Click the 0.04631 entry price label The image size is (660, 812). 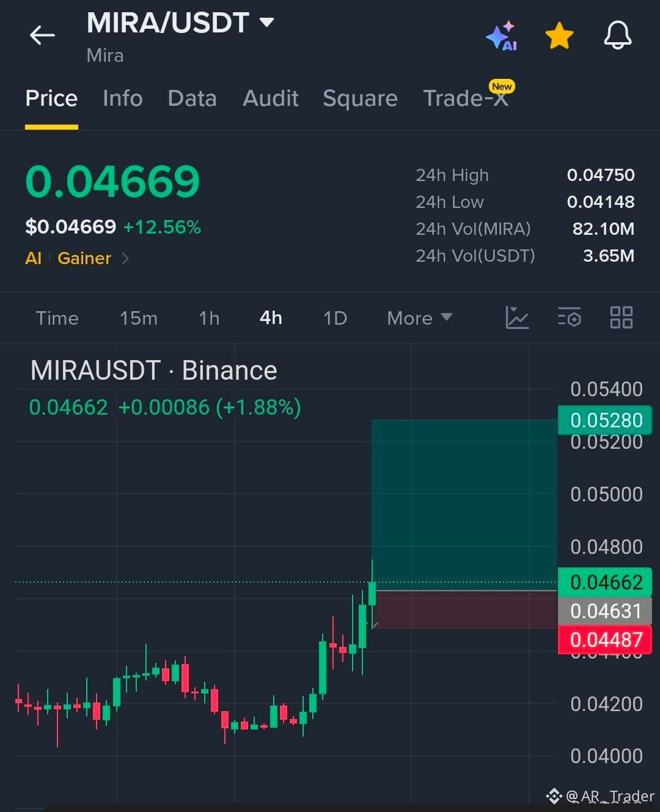605,611
